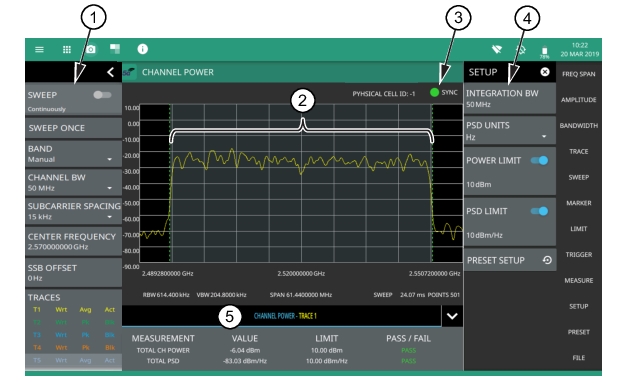Tap the SWEEP ONCE button
The height and width of the screenshot is (383, 621).
[73, 128]
